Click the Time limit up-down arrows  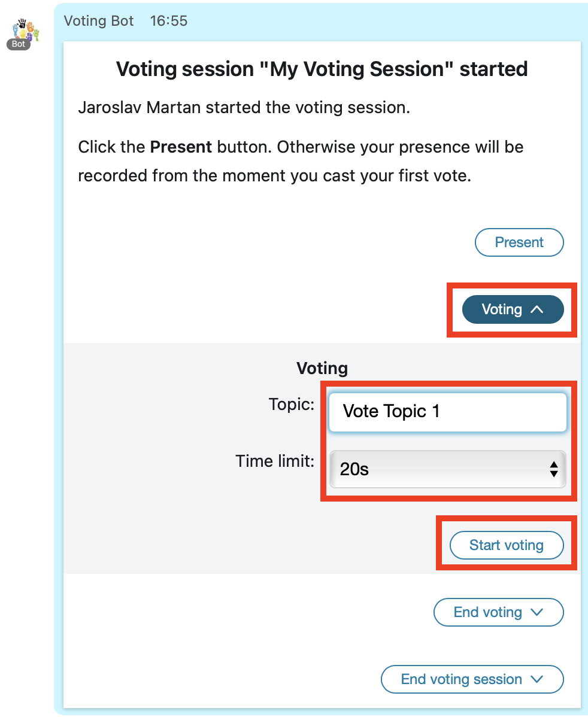[554, 469]
